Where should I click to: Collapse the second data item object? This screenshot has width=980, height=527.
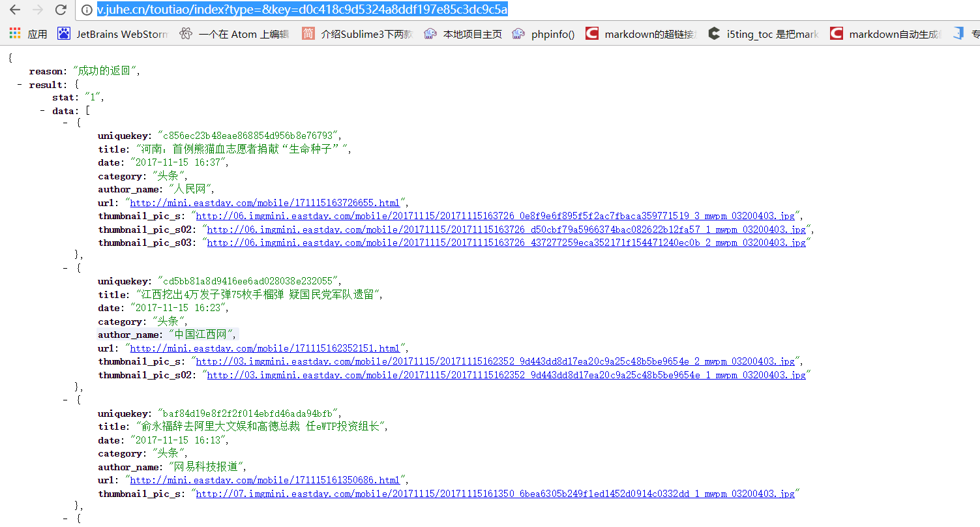tap(66, 268)
